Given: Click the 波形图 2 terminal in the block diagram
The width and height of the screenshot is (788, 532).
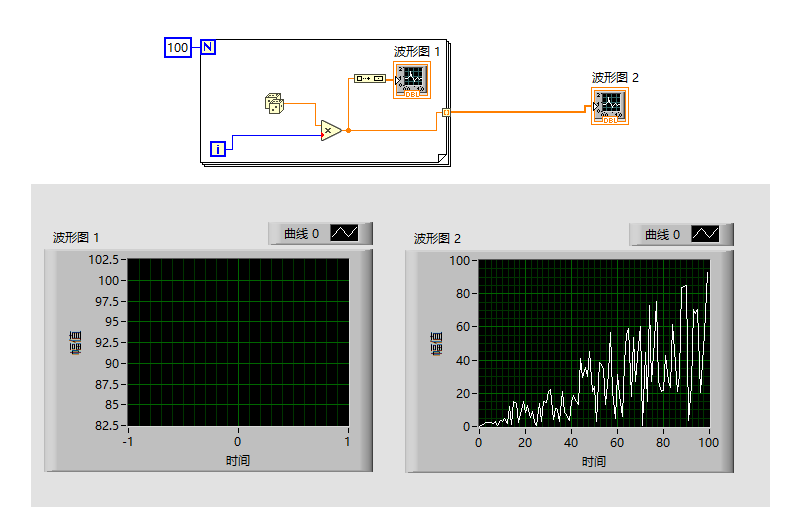Looking at the screenshot, I should click(x=610, y=106).
